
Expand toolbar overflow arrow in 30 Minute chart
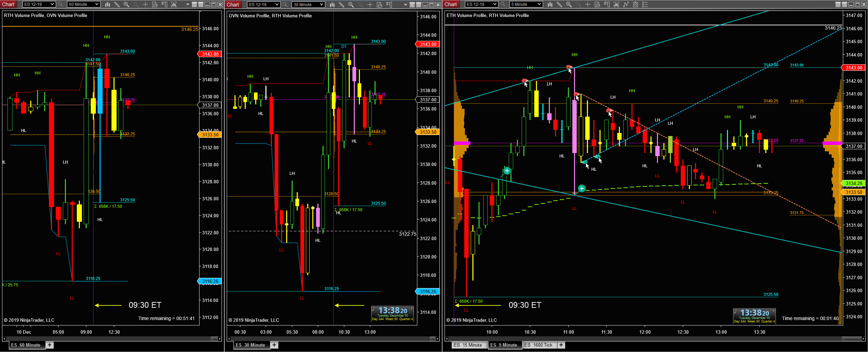coord(405,5)
